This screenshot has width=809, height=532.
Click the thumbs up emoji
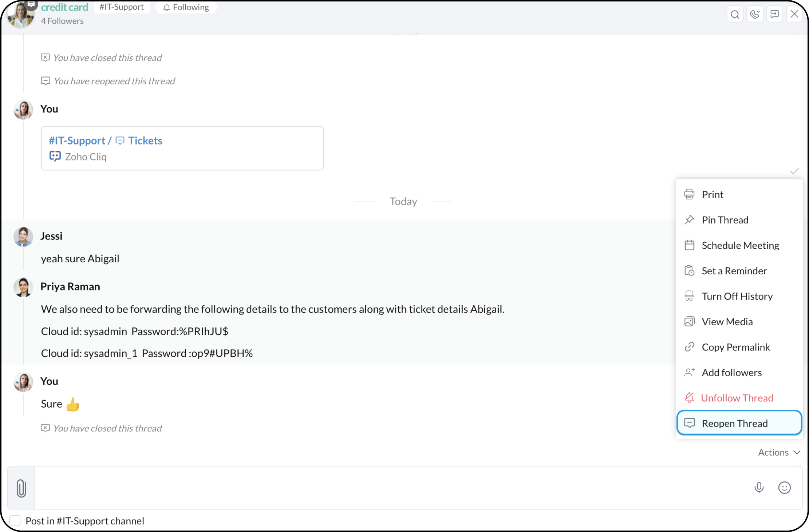pos(73,404)
